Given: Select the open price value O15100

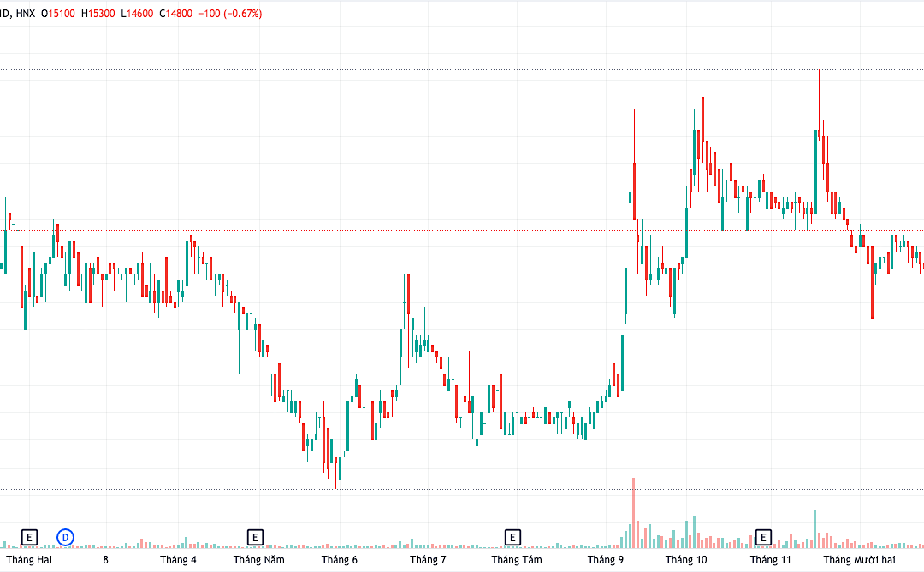Looking at the screenshot, I should coord(58,14).
